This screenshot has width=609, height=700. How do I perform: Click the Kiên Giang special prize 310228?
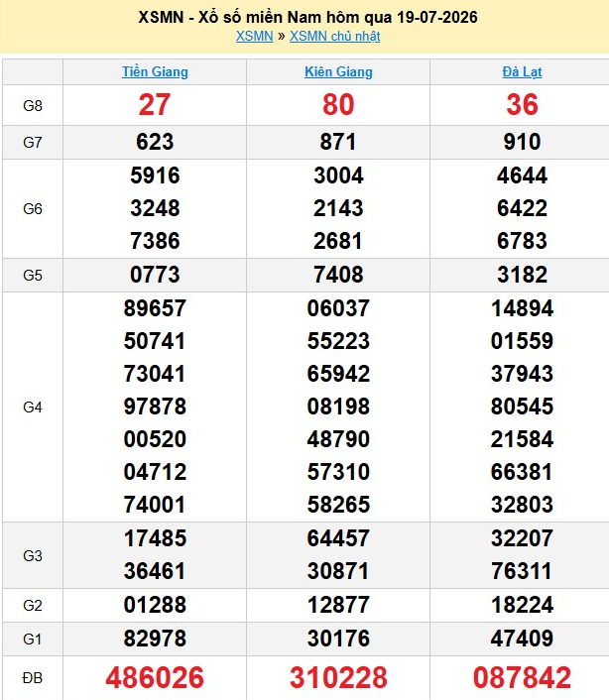pos(338,677)
